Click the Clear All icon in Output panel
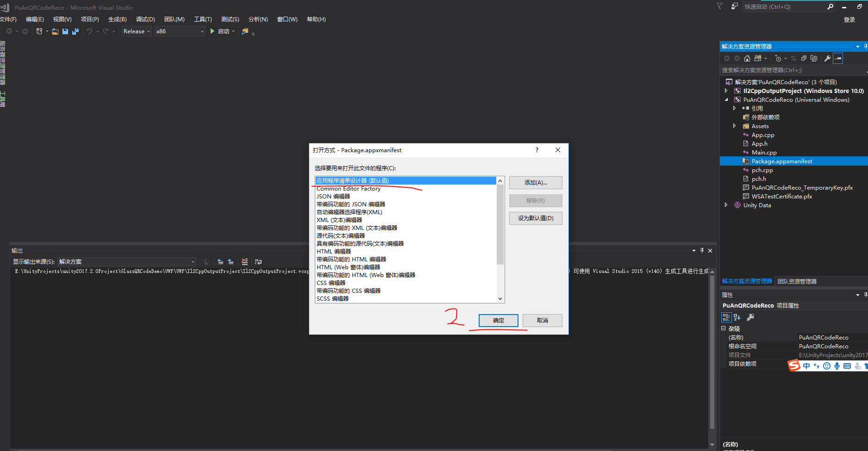The image size is (868, 451). click(245, 262)
